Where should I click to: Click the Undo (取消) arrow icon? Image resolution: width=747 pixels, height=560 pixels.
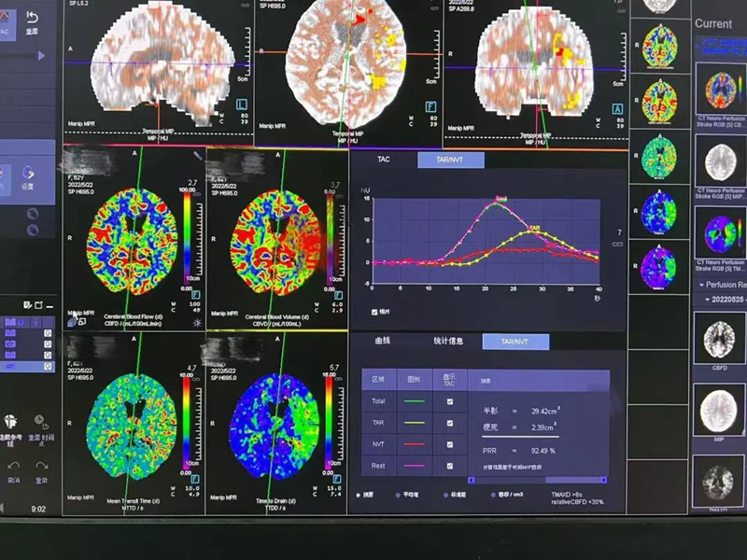[13, 465]
